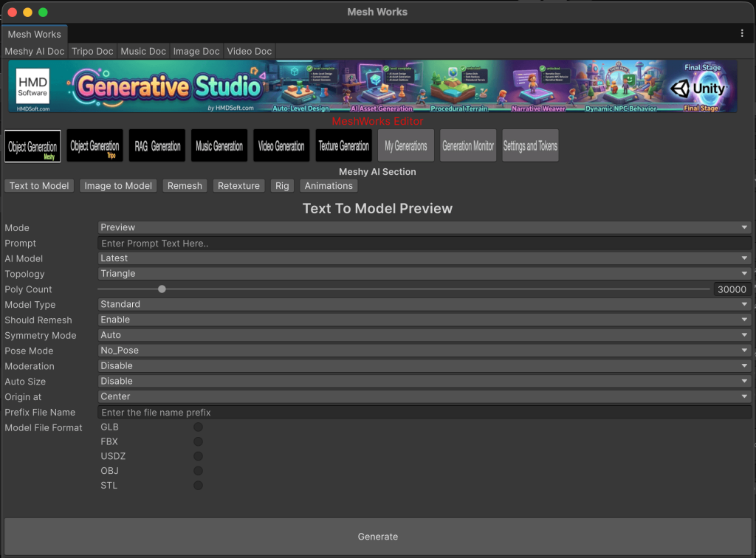Open the Meshy AI Doc tab
The width and height of the screenshot is (756, 558).
(x=34, y=51)
